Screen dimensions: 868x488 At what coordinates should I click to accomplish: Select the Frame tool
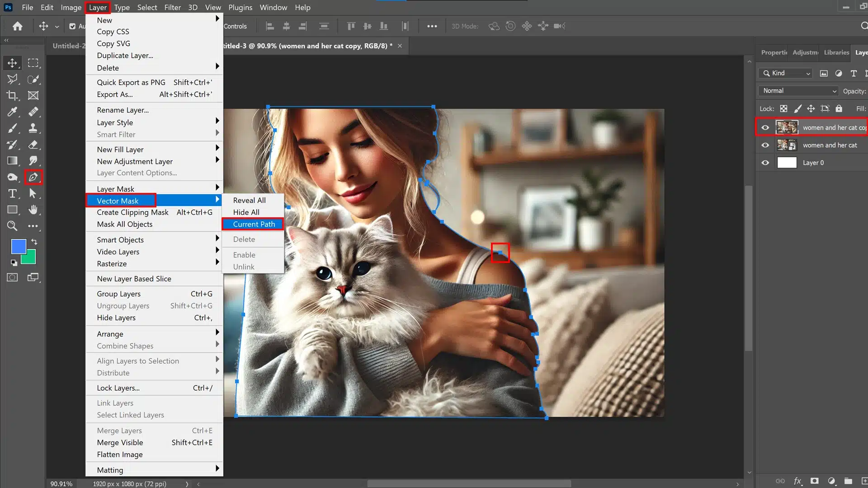click(33, 95)
